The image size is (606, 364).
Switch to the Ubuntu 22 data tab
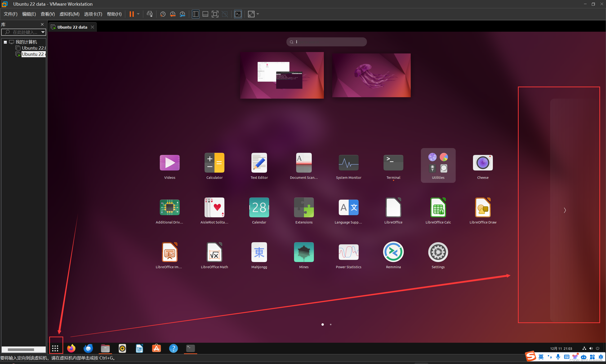(72, 27)
